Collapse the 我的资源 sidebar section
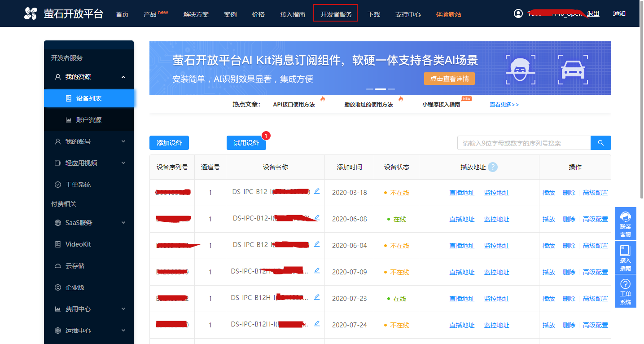This screenshot has width=644, height=344. (x=89, y=77)
